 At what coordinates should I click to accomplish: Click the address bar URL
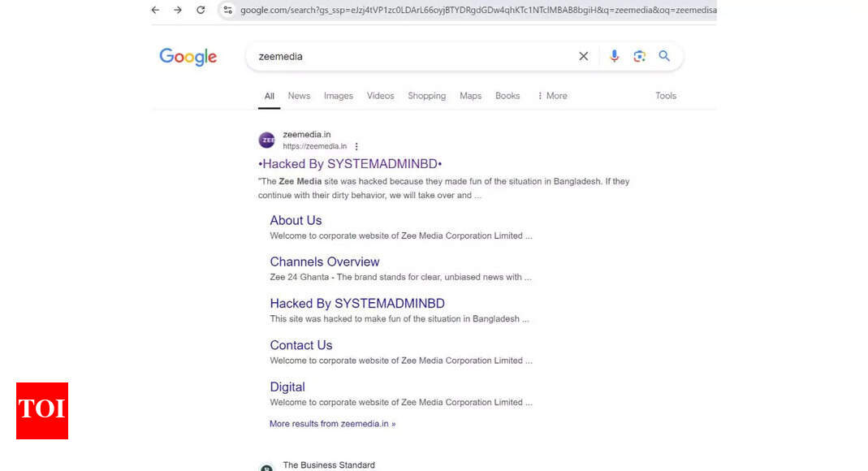[x=478, y=10]
